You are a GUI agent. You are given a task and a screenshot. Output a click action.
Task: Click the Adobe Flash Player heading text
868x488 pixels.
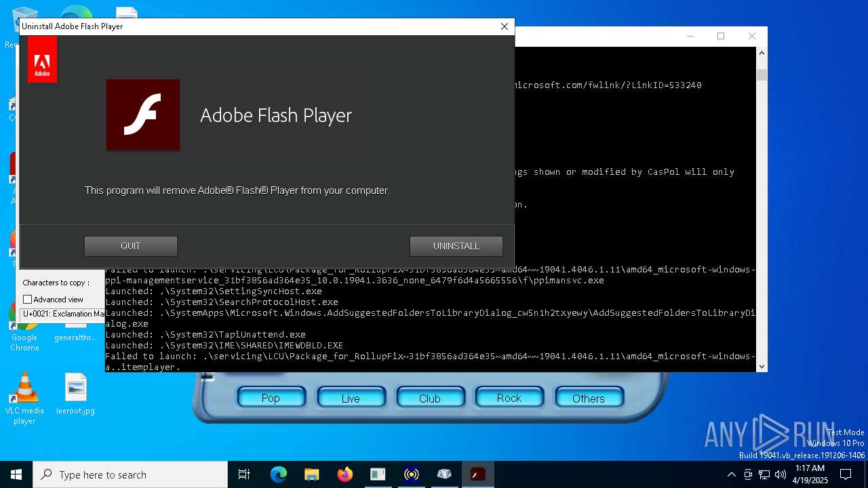pos(276,115)
